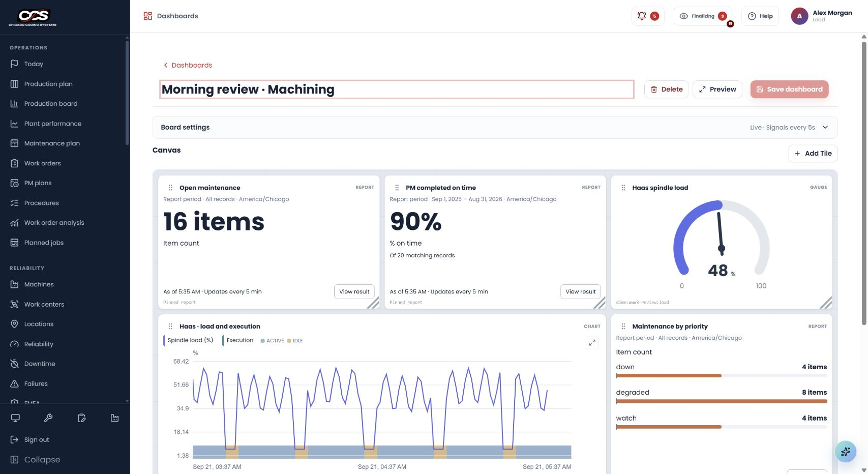
Task: Grab the Haas spindle load drag handle
Action: (x=623, y=188)
